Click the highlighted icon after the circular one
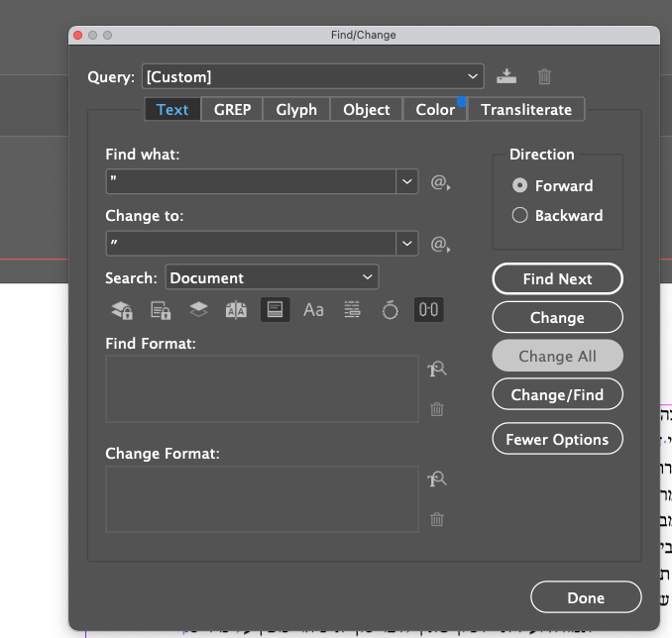672x638 pixels. click(428, 309)
